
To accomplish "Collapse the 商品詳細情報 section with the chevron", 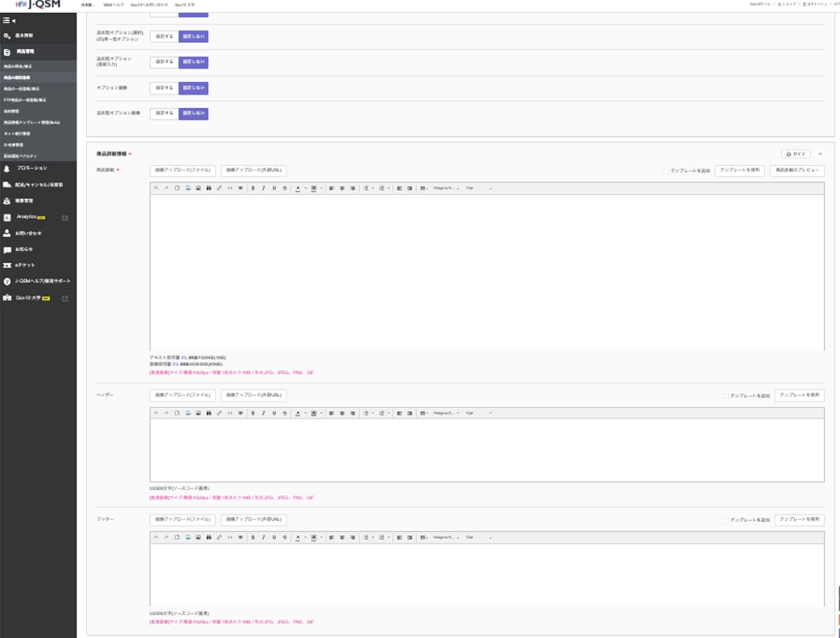I will 820,154.
